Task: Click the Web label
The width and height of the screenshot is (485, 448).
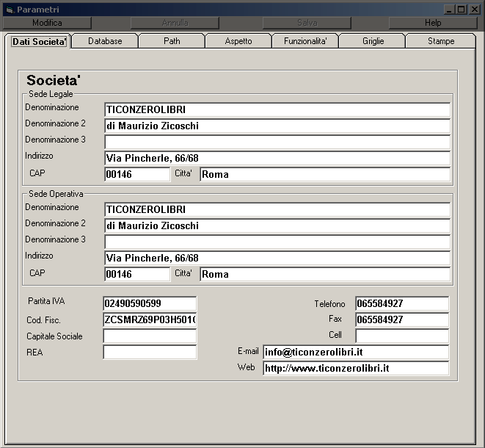Action: pyautogui.click(x=247, y=367)
